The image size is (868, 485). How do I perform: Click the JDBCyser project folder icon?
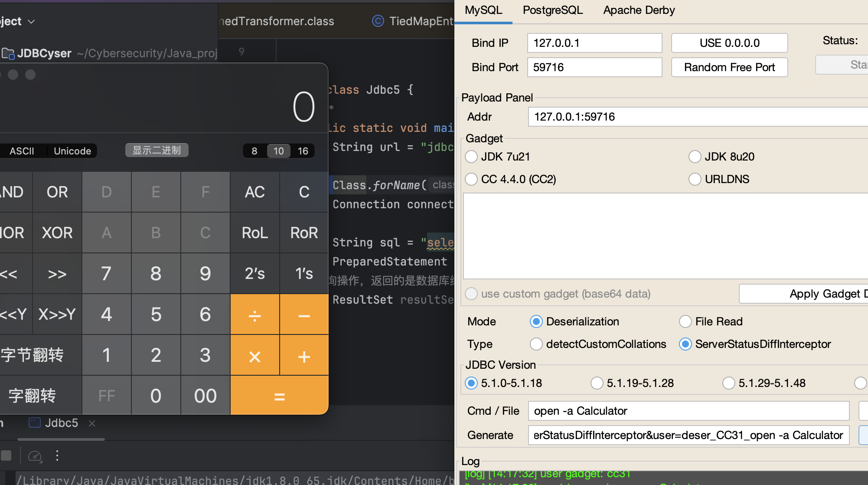click(x=8, y=53)
